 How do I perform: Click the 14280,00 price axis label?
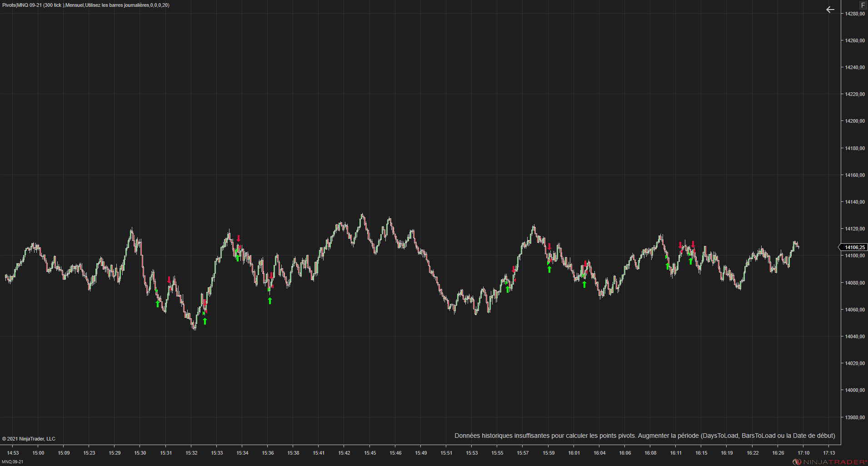(x=855, y=14)
